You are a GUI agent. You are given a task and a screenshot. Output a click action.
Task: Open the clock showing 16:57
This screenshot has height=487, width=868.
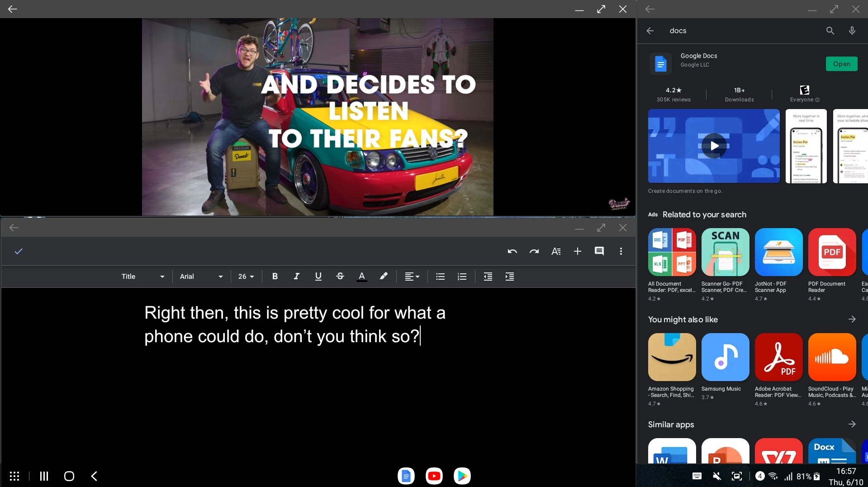(846, 471)
